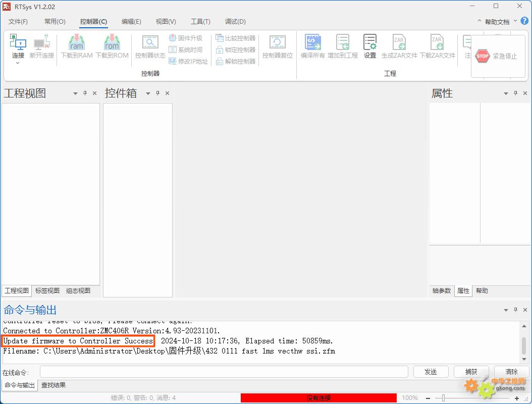
Task: Click the zoom out minus button
Action: (x=428, y=398)
